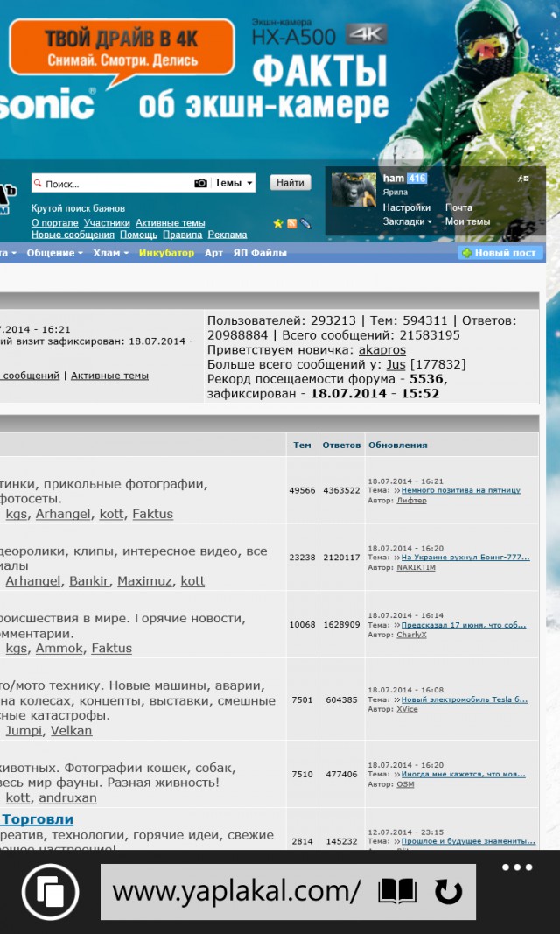
Task: Open reading view book icon
Action: click(397, 892)
